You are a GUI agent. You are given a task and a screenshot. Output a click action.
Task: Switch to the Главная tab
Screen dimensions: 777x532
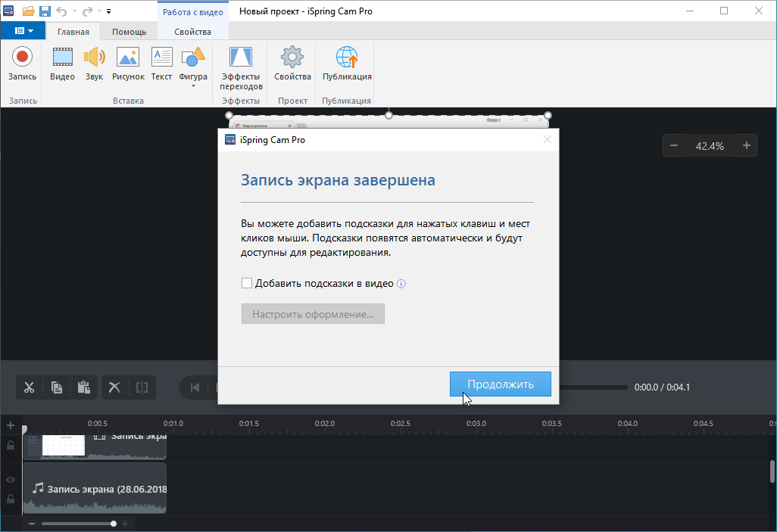coord(73,32)
